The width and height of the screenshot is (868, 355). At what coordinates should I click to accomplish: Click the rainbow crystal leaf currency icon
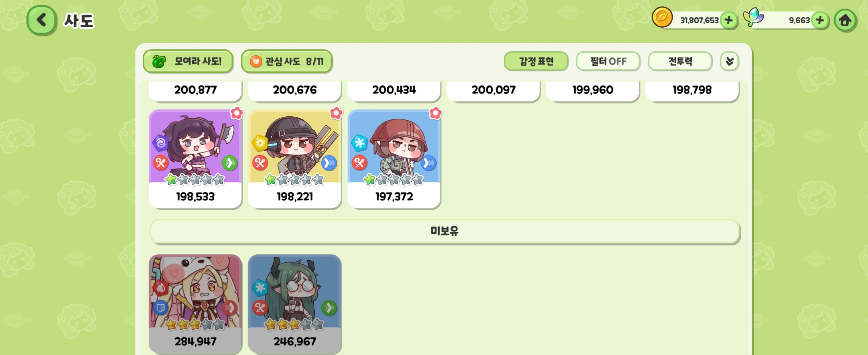[x=754, y=17]
